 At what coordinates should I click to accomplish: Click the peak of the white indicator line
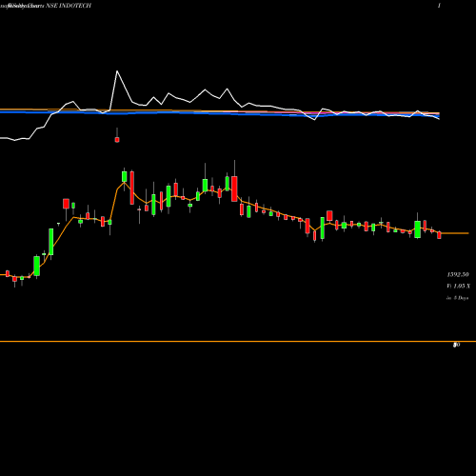coord(117,71)
